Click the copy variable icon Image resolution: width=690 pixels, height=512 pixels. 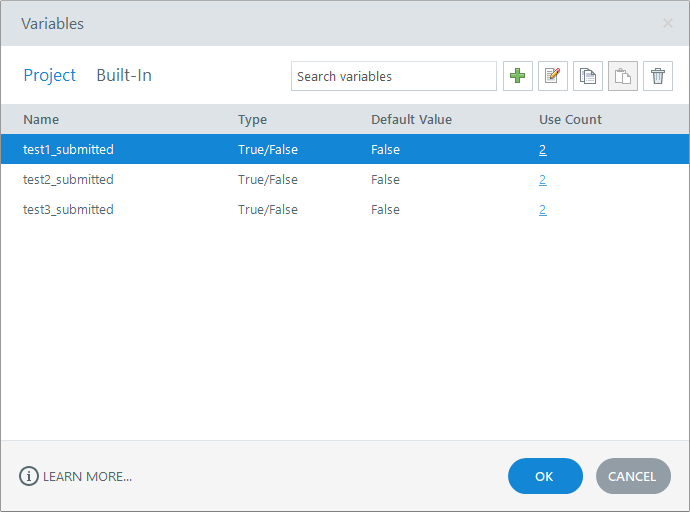[588, 76]
